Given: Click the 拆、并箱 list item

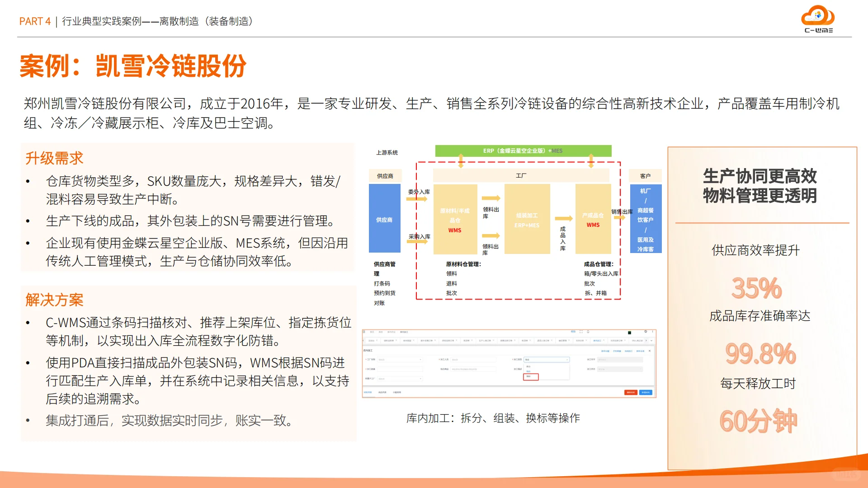Looking at the screenshot, I should 595,293.
